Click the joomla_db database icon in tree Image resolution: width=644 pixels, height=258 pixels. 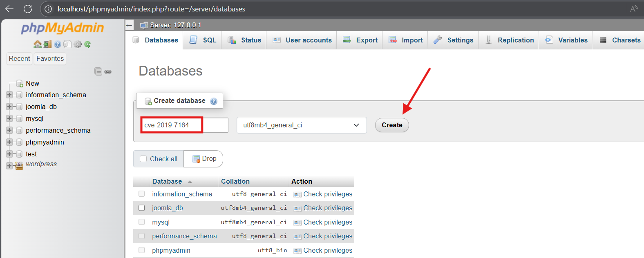coord(19,107)
